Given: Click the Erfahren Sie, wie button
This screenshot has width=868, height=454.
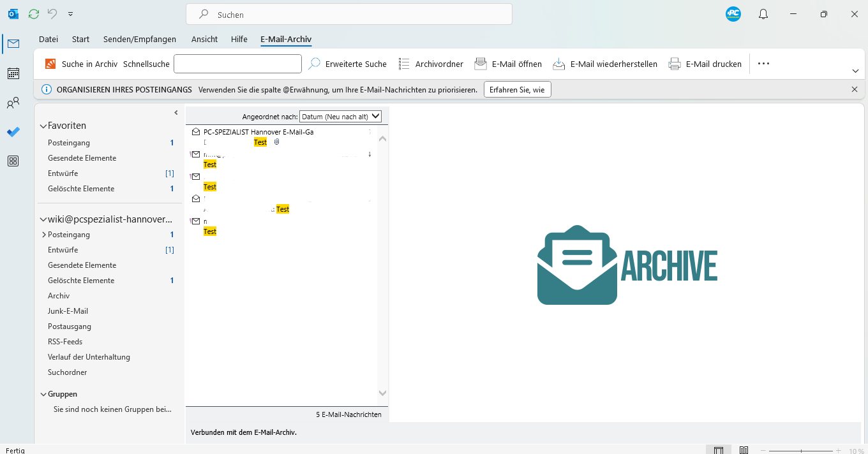Looking at the screenshot, I should 517,89.
